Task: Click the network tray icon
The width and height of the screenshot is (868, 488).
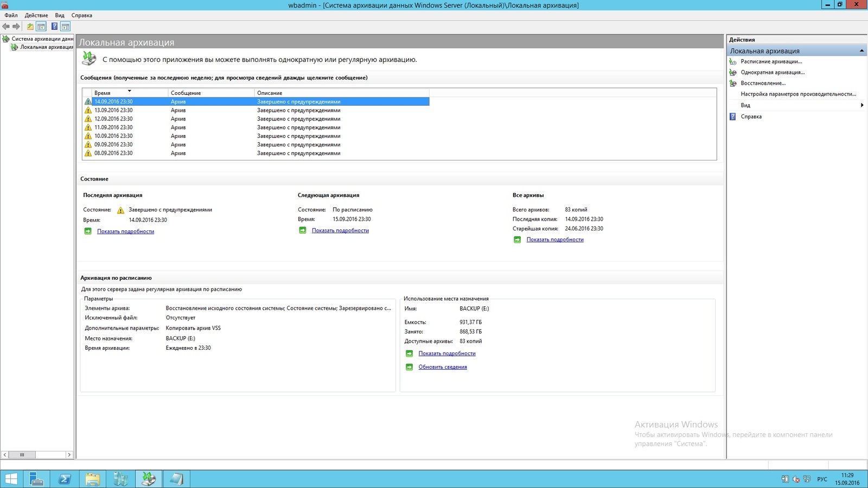Action: click(x=807, y=479)
